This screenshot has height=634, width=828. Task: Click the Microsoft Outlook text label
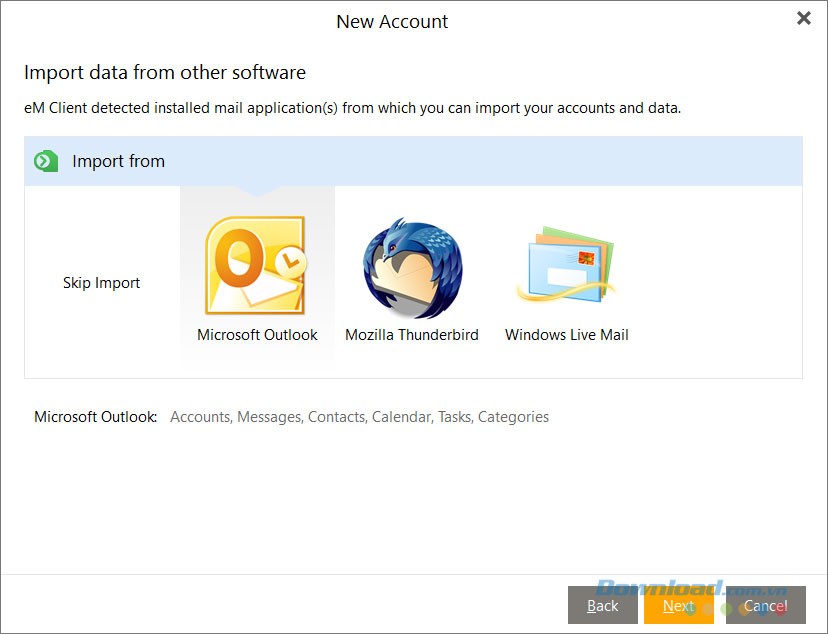point(257,335)
